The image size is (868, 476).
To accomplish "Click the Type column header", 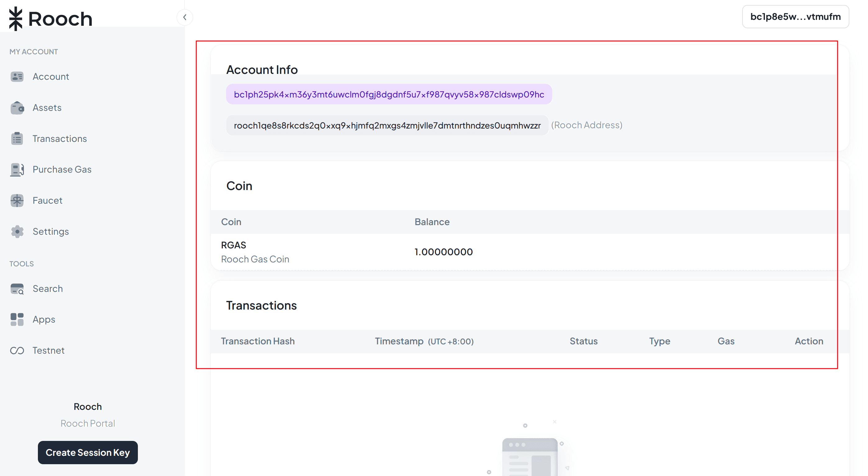I will (660, 341).
